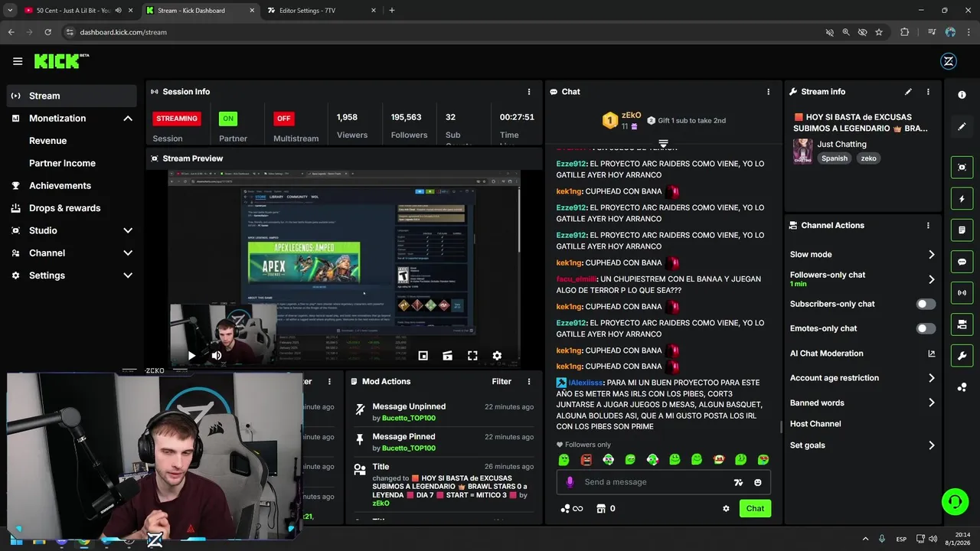
Task: Play the stream preview video
Action: pos(191,356)
